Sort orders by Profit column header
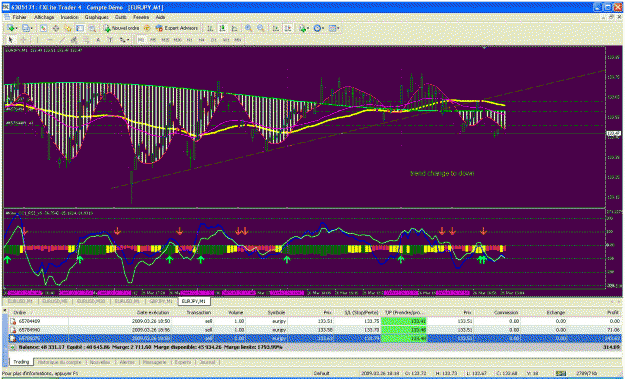This screenshot has height=379, width=625. point(612,312)
